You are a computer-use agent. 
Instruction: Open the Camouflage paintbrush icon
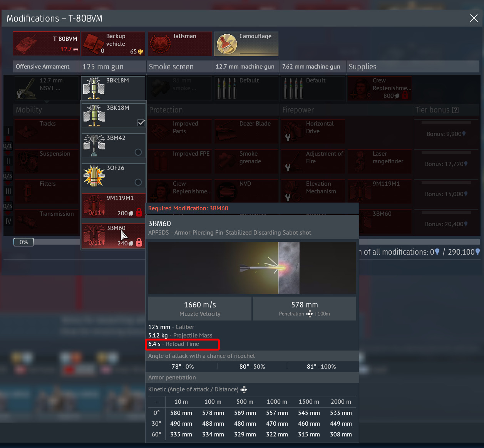tap(227, 44)
